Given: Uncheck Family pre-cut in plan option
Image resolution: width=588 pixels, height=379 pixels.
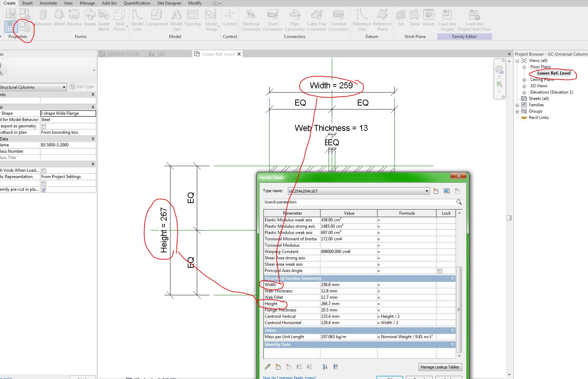Looking at the screenshot, I should (43, 189).
